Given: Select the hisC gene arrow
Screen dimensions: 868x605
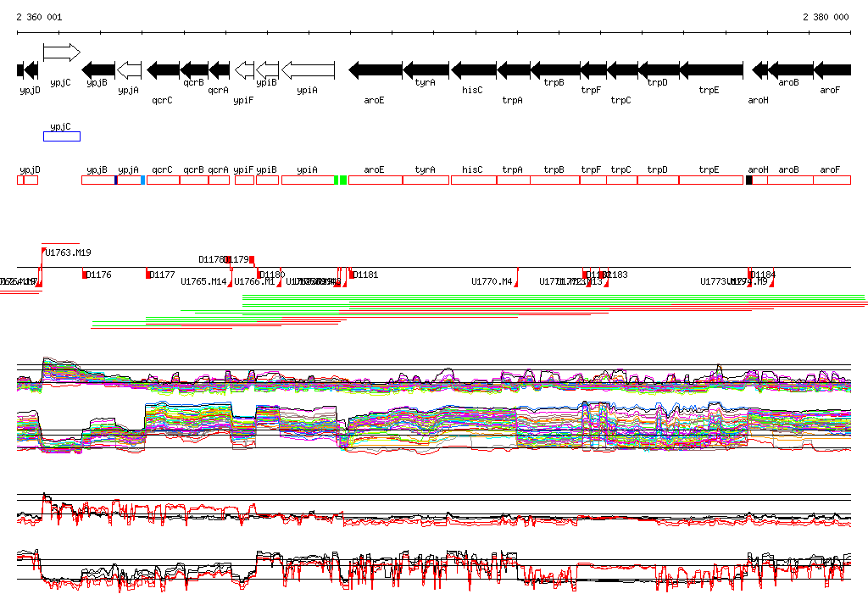Looking at the screenshot, I should tap(473, 69).
